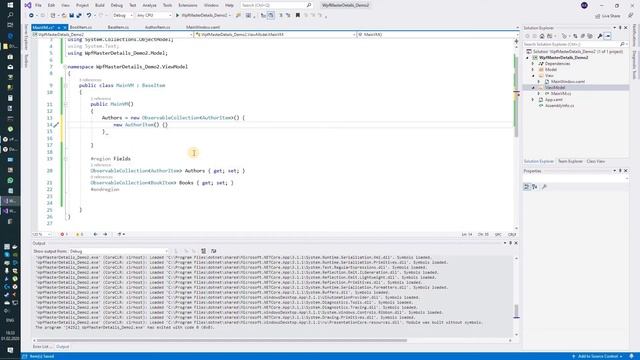Click Clear All icon in the Output panel
Screen dimensions: 640x360
pos(203,251)
